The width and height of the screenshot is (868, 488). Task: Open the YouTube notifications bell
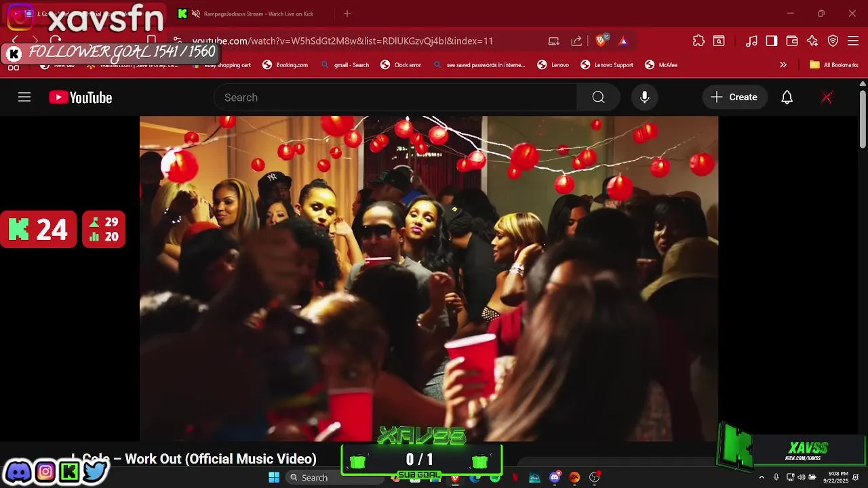click(x=787, y=98)
